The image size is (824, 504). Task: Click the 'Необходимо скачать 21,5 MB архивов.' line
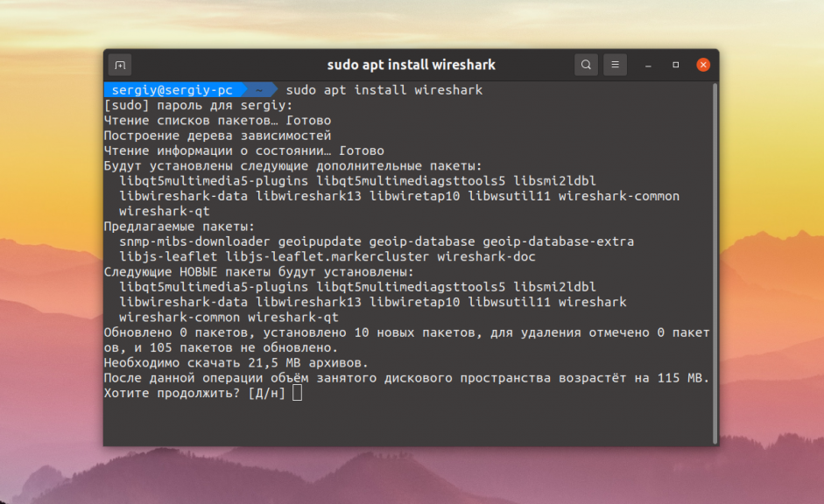pyautogui.click(x=236, y=363)
